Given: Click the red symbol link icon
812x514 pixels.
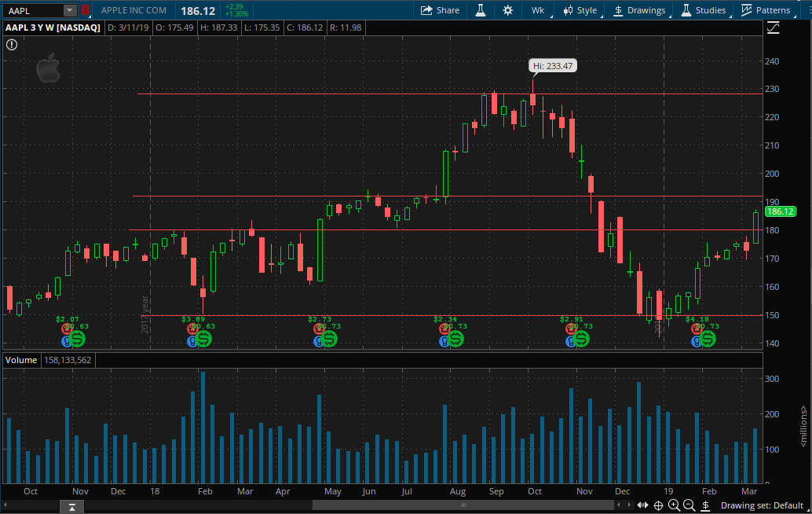Looking at the screenshot, I should [86, 10].
